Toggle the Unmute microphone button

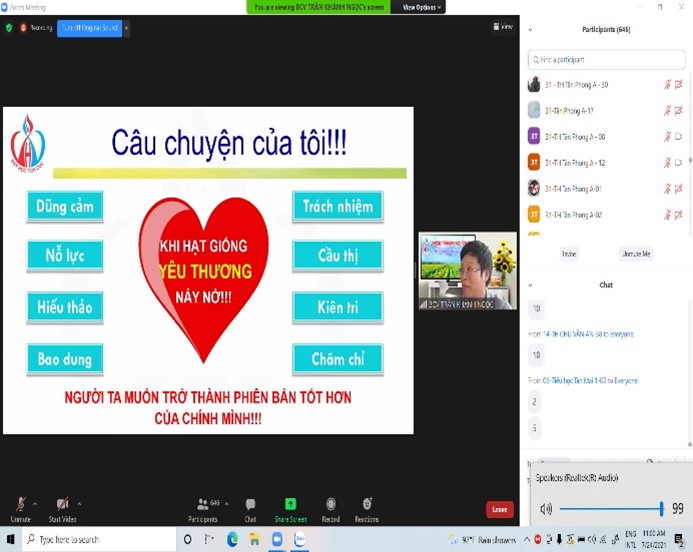pos(20,505)
